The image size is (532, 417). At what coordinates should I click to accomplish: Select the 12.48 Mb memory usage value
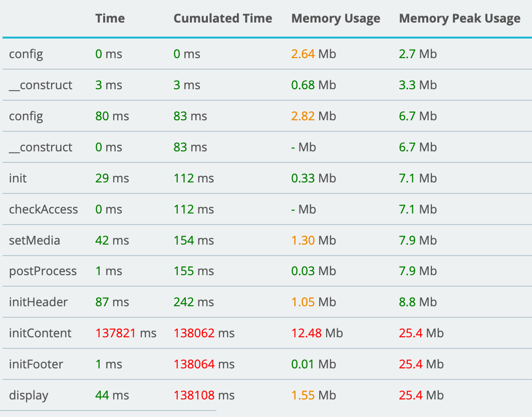tap(317, 333)
